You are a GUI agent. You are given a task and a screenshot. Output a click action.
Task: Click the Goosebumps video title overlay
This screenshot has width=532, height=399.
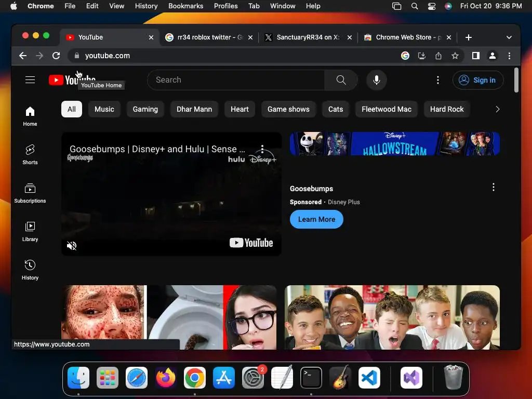(x=157, y=149)
